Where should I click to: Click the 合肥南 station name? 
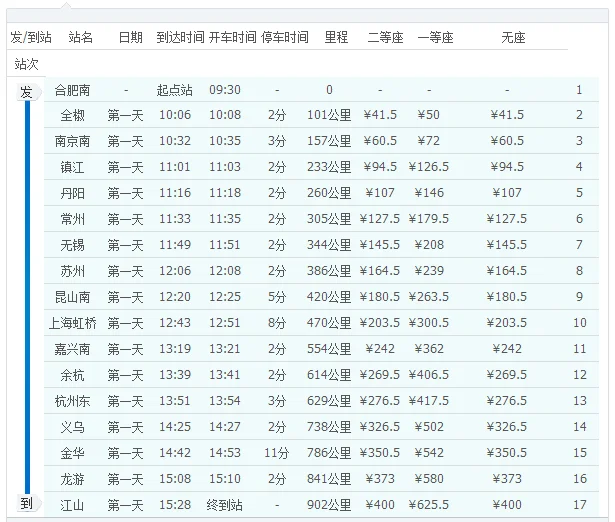pyautogui.click(x=72, y=90)
